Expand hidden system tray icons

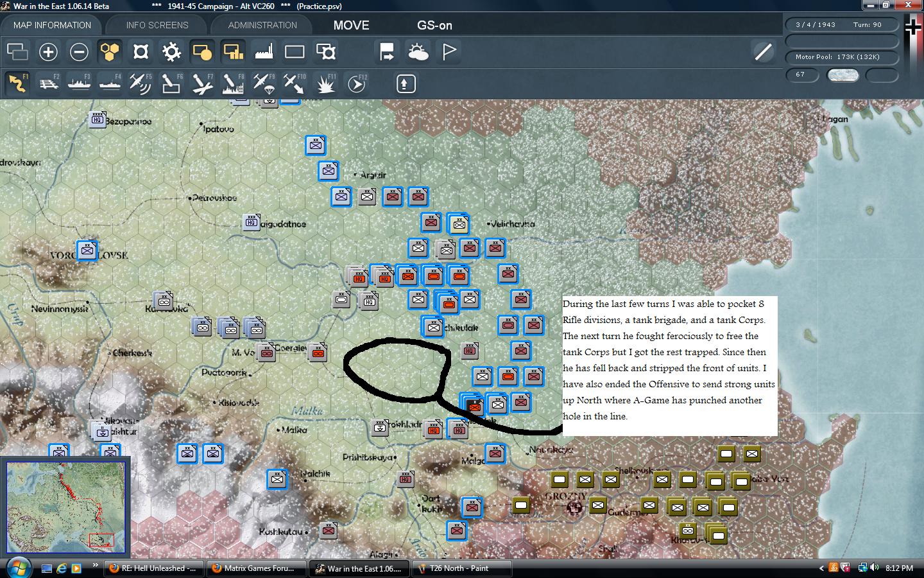821,568
